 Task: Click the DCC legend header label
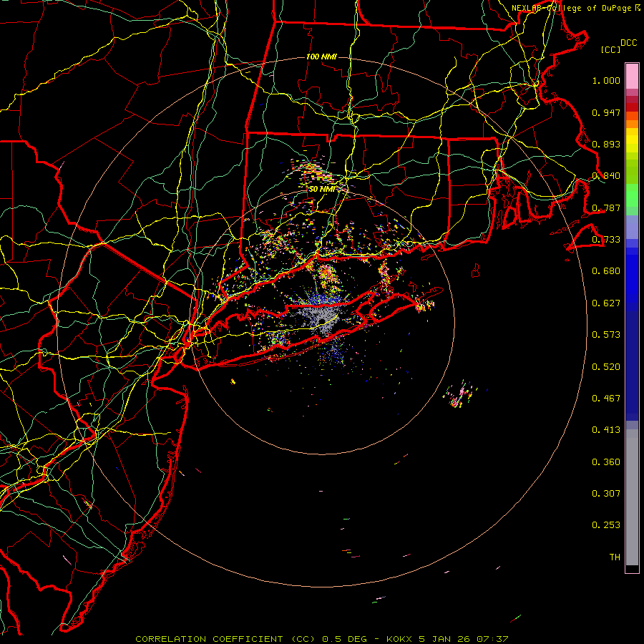629,43
